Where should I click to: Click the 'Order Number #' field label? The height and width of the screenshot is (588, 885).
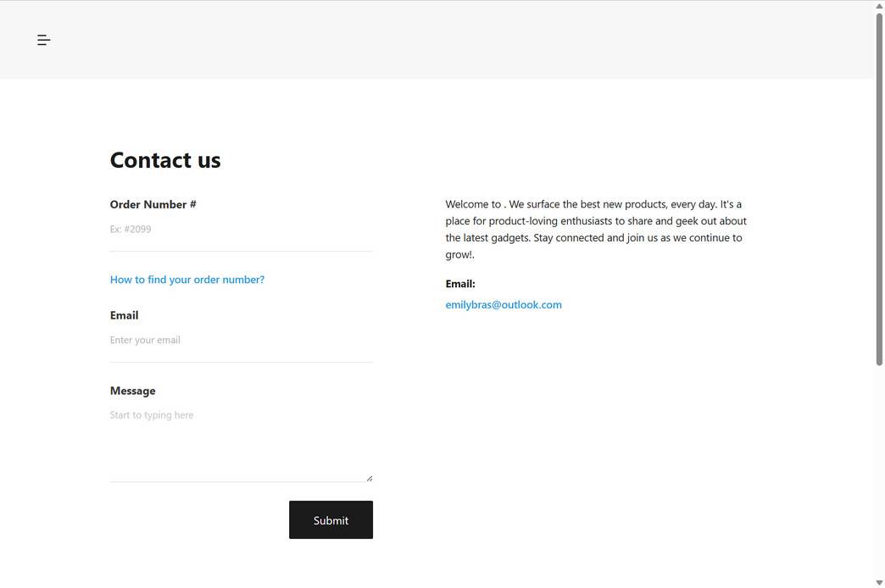153,204
